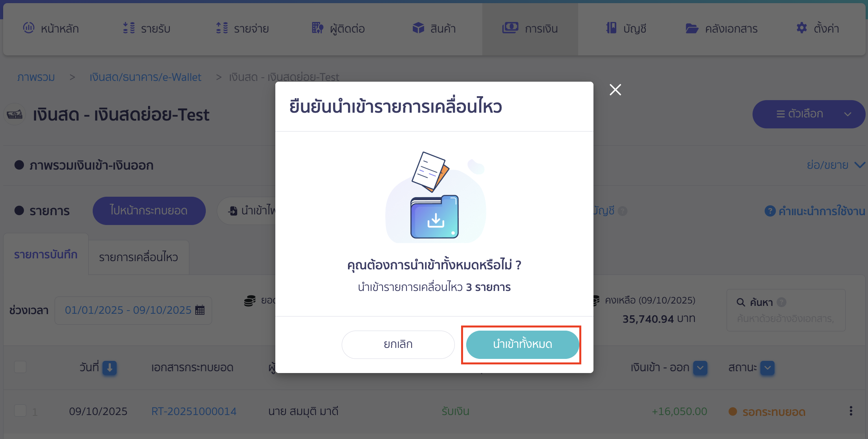Click the ค้นหา search input field
The height and width of the screenshot is (439, 868).
(786, 318)
